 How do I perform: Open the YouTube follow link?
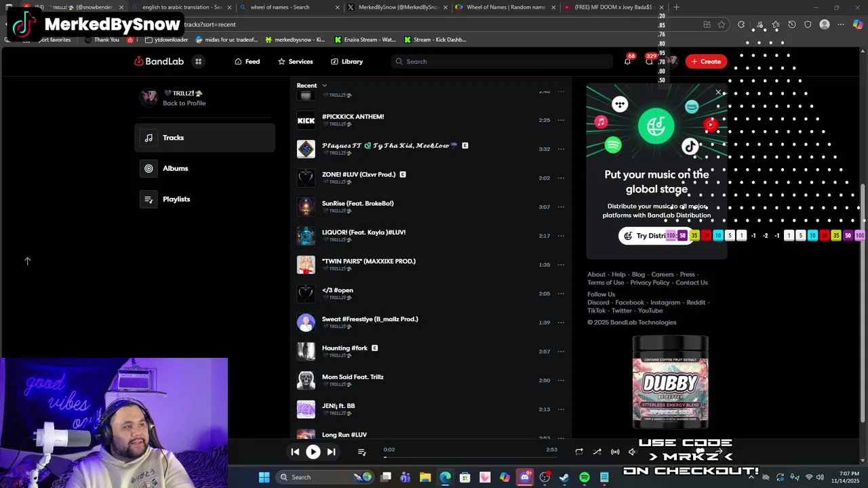tap(650, 310)
